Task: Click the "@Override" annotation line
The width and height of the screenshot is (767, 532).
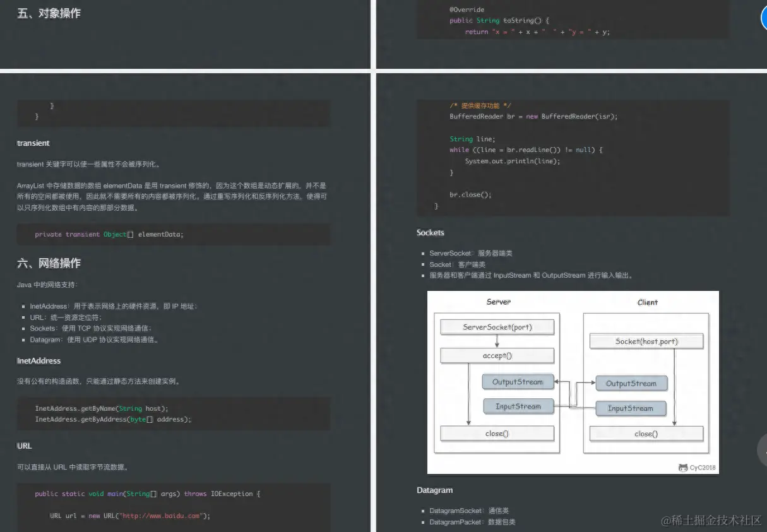Action: tap(467, 9)
